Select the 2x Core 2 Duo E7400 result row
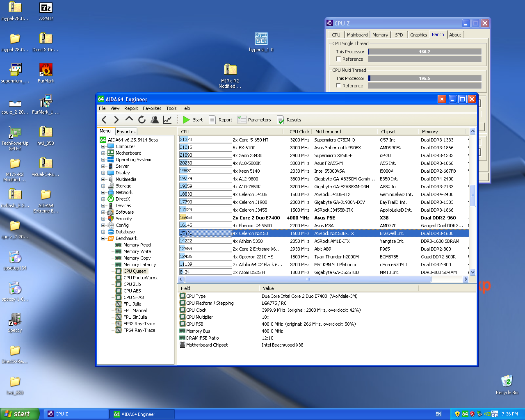Screen dimensions: 525x420 pos(324,218)
